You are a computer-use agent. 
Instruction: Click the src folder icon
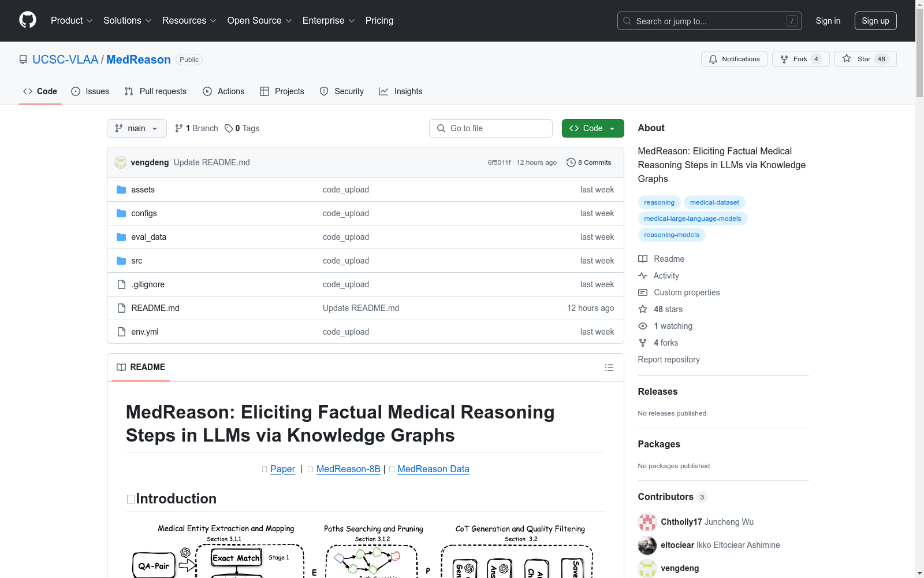[x=121, y=261]
